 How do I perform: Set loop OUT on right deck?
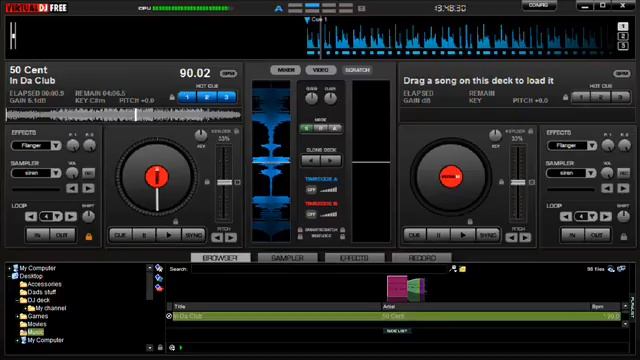point(597,235)
